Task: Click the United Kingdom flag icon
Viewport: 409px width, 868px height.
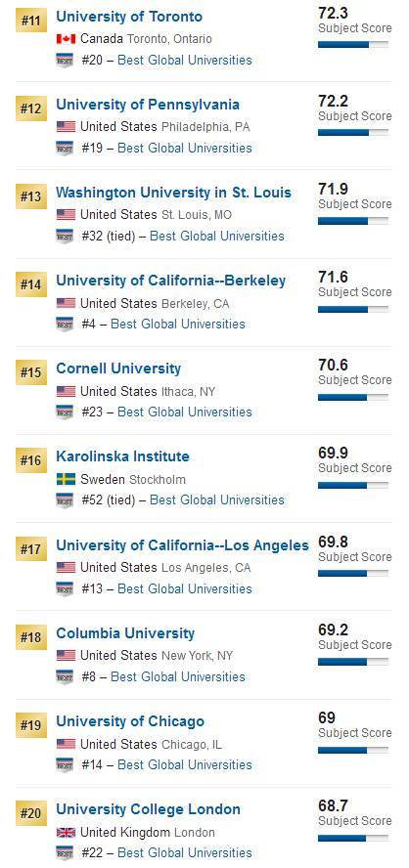Action: click(66, 832)
